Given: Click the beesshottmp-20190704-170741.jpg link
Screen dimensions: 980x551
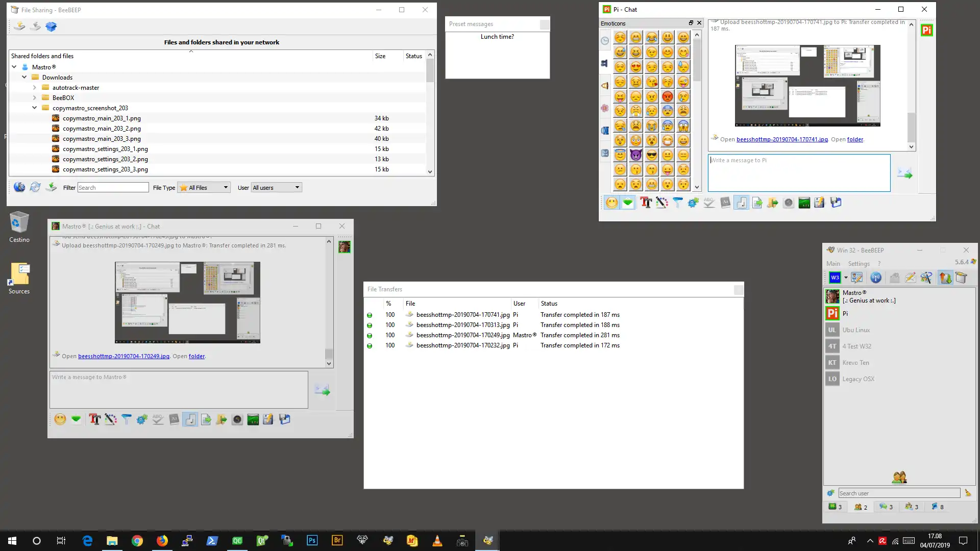Looking at the screenshot, I should (x=782, y=139).
